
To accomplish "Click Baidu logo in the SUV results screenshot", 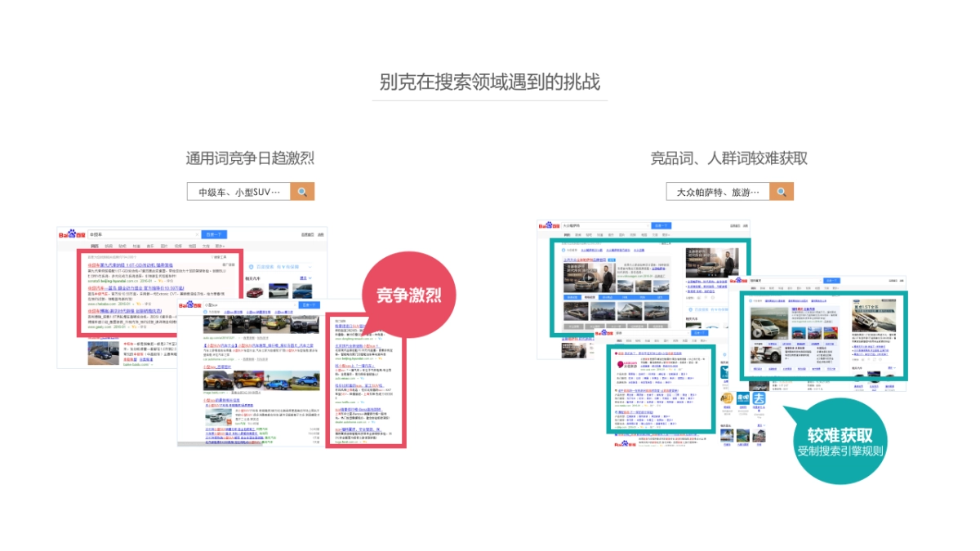I will [x=190, y=304].
